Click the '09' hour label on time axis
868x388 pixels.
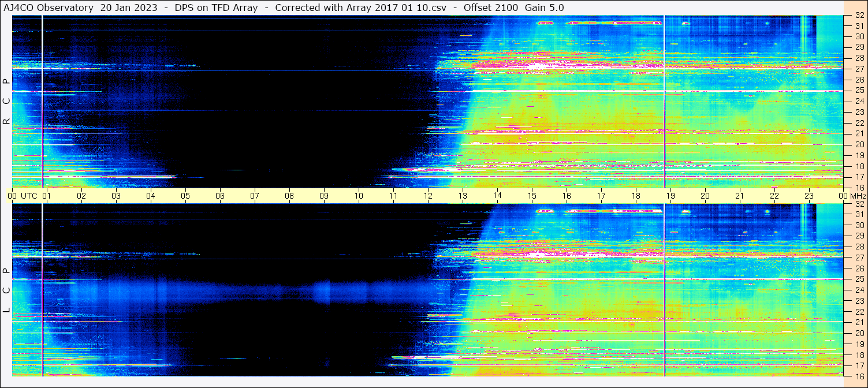(x=324, y=196)
